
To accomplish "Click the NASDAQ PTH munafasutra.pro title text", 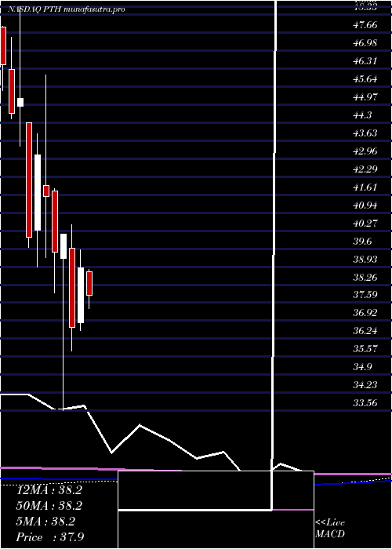I will pos(66,9).
